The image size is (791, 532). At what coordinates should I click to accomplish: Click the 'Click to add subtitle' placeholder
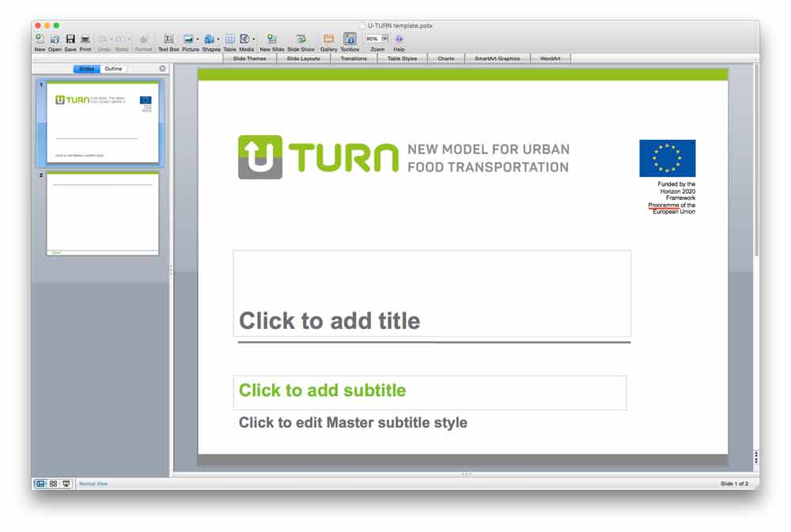point(430,392)
